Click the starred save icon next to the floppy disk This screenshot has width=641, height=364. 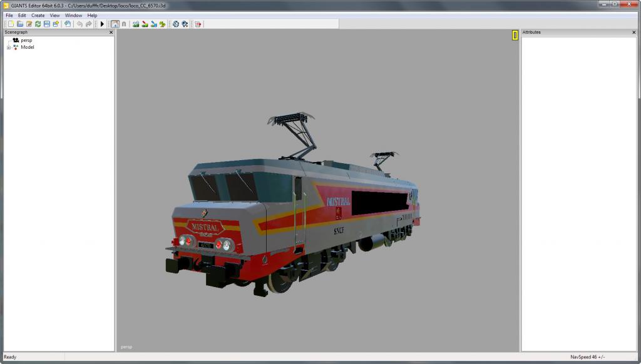coord(56,24)
